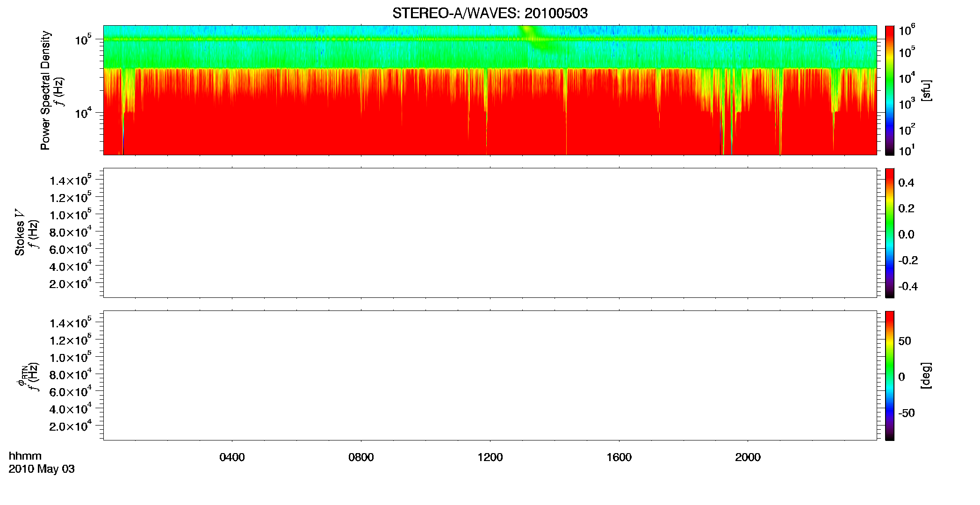Click the 2000 time tick label

[748, 457]
